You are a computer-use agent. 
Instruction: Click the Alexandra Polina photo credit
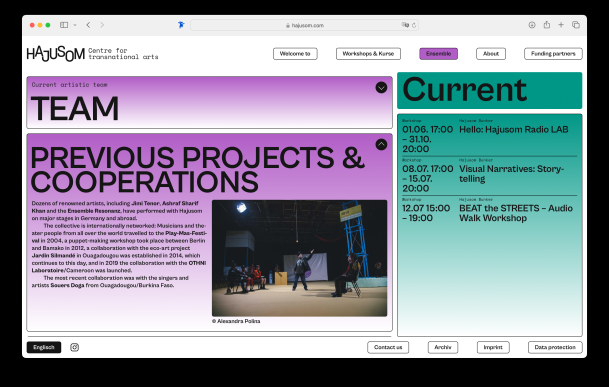pyautogui.click(x=236, y=321)
